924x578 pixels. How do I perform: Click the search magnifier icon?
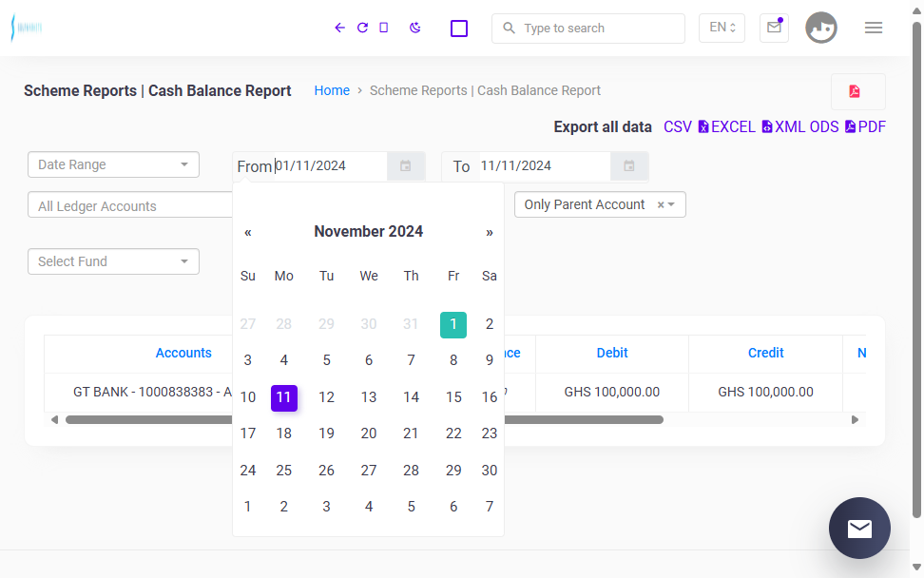[x=509, y=28]
